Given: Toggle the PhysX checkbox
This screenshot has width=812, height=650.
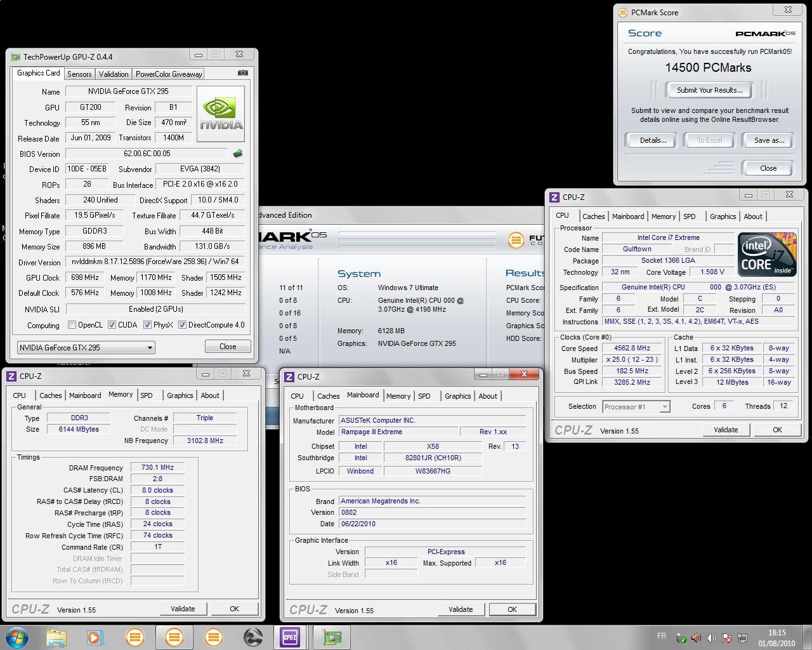Looking at the screenshot, I should pyautogui.click(x=147, y=325).
